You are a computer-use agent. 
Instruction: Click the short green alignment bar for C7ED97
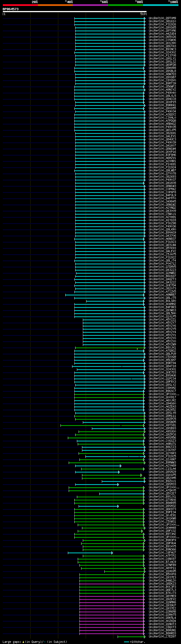[132, 636]
